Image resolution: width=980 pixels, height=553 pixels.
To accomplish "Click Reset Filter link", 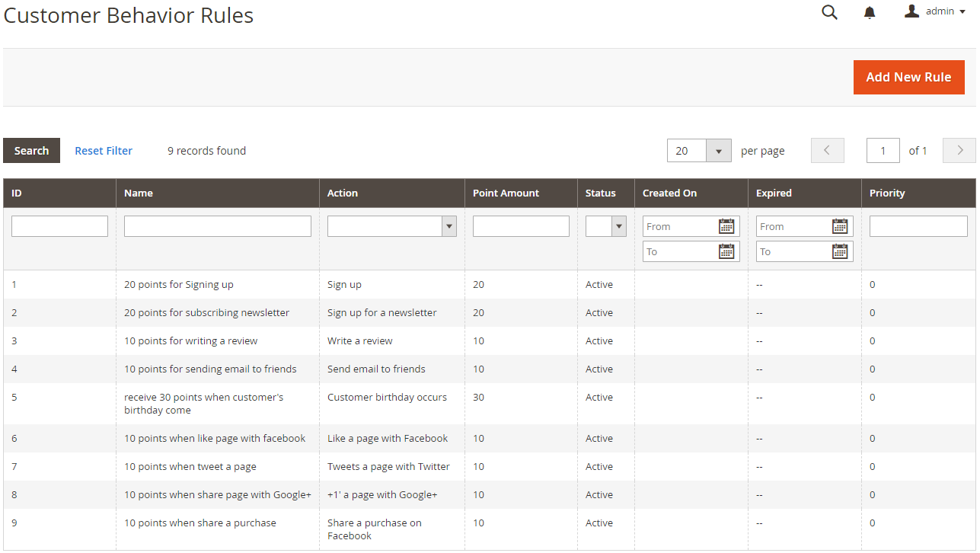I will (x=104, y=151).
